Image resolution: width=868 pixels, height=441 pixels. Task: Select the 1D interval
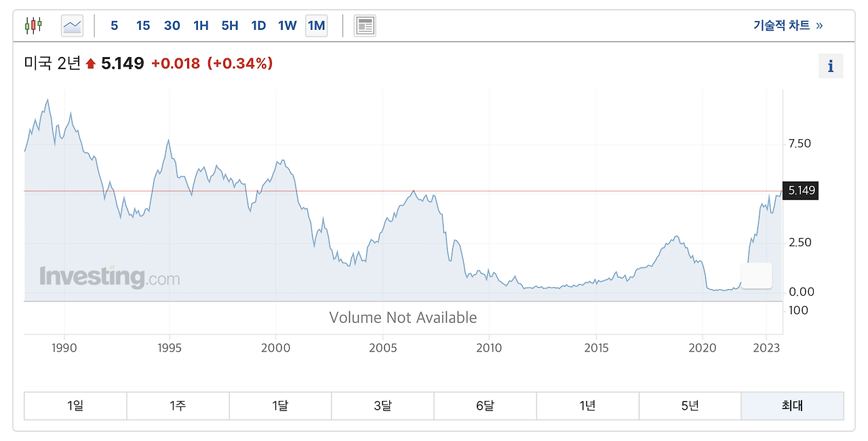pyautogui.click(x=258, y=26)
